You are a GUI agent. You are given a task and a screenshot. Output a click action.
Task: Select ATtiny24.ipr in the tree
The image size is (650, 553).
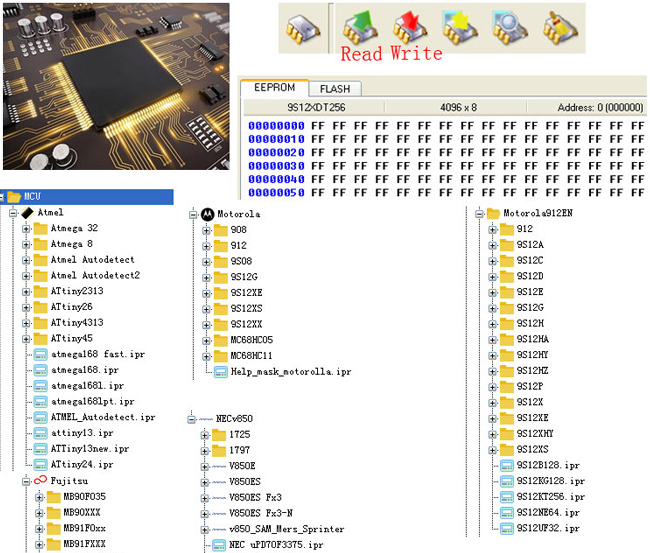(x=82, y=465)
